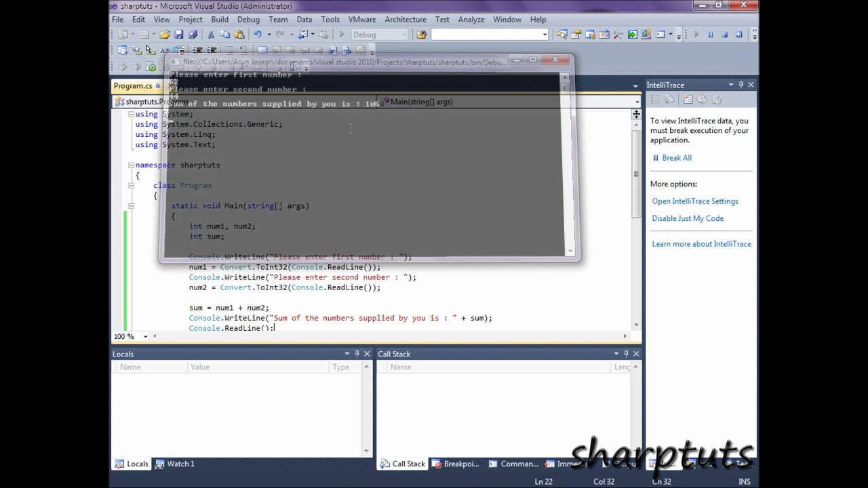
Task: Click the Value column header in Locals
Action: (x=258, y=367)
